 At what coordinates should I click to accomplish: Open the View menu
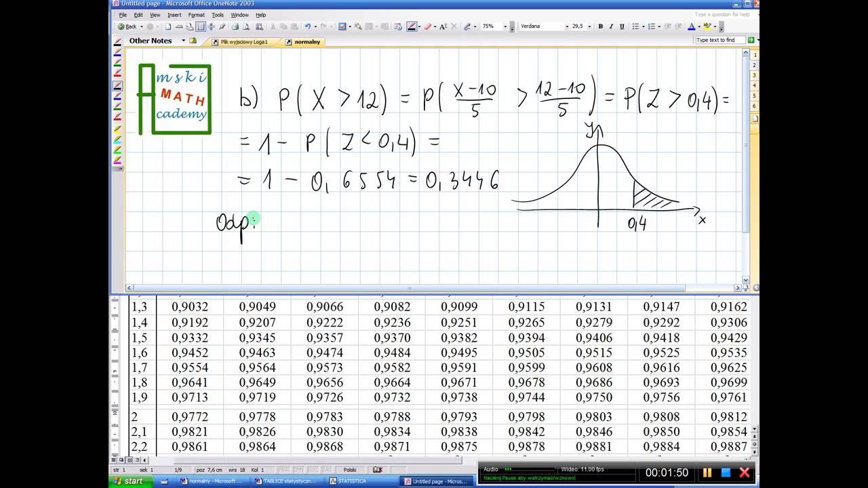coord(155,15)
